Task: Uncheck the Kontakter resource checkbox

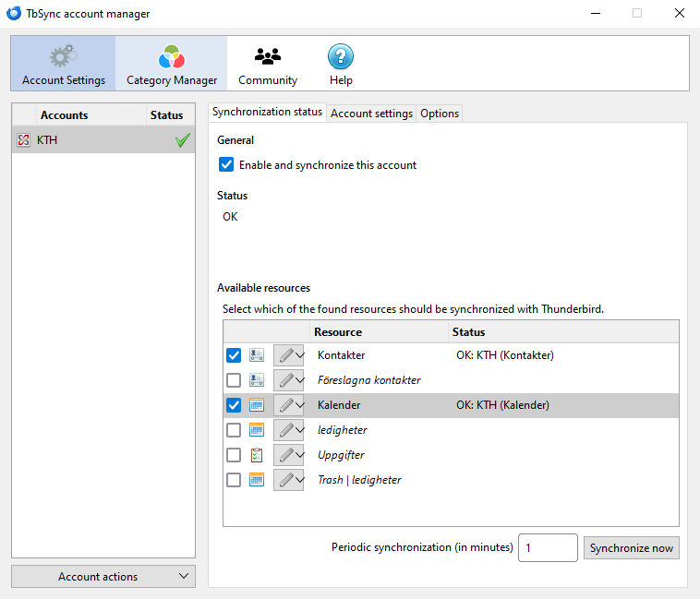Action: coord(234,355)
